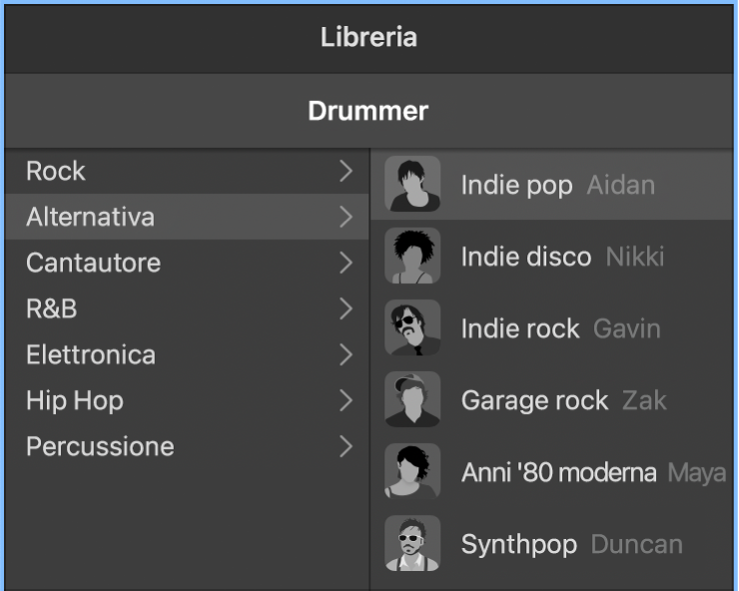Click Zak's Garage rock drummer avatar
Screen dimensions: 739x591
(x=412, y=400)
